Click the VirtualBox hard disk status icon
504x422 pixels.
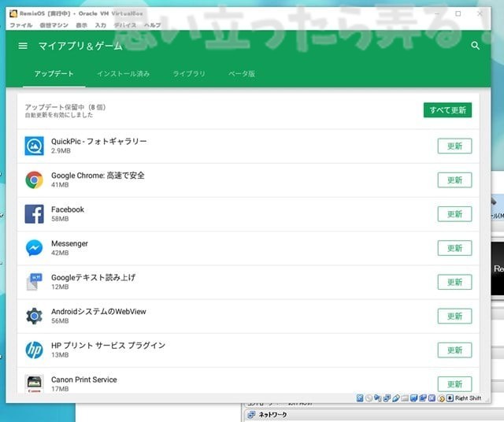[360, 398]
